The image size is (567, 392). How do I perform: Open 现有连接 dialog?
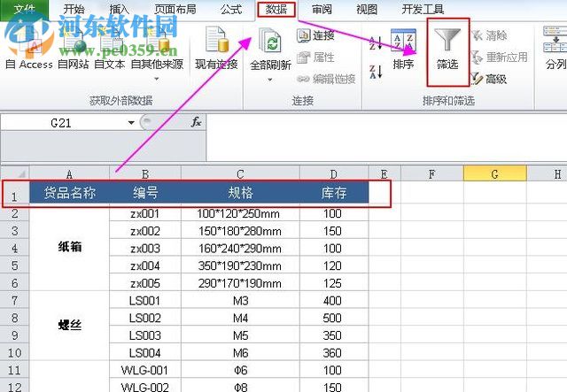pyautogui.click(x=216, y=49)
